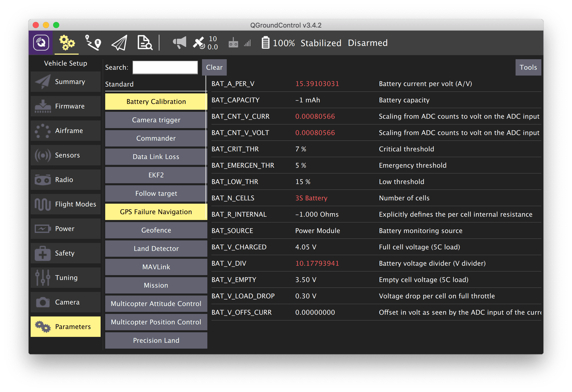Open the Firmware setup page
Screen dimensions: 572x392
coord(66,106)
